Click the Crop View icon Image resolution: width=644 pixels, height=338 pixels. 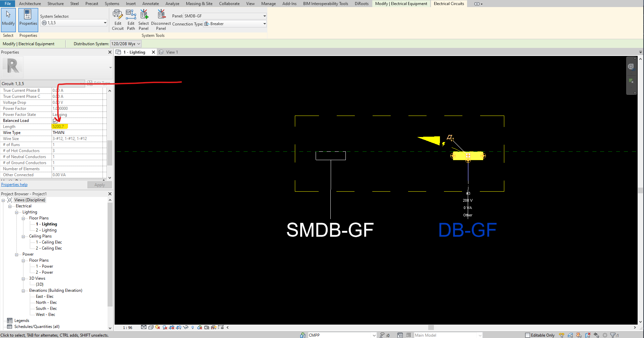click(172, 327)
